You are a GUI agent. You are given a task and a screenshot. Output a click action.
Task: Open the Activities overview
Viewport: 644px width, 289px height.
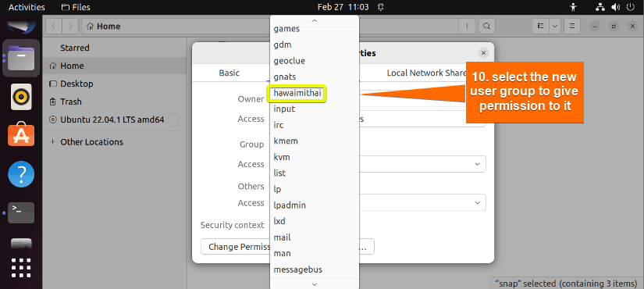click(27, 7)
